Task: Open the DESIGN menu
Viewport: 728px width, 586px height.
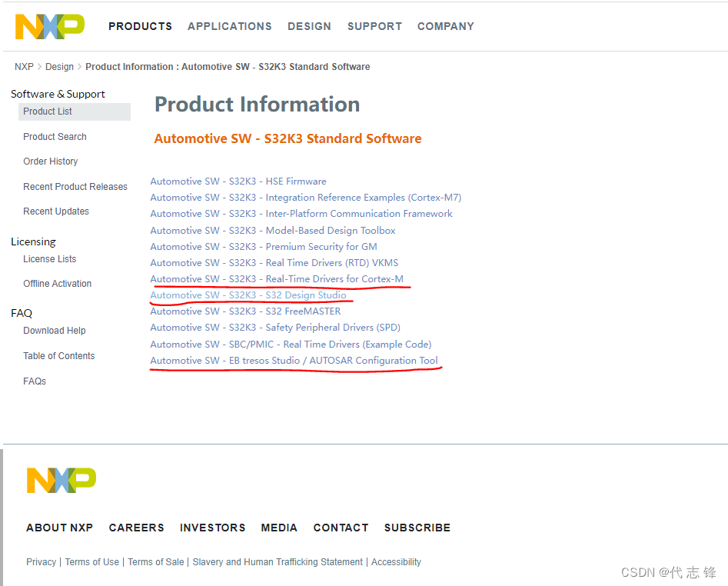Action: point(309,26)
